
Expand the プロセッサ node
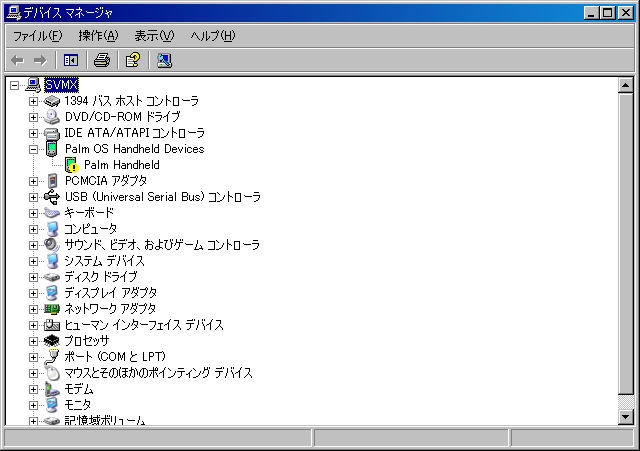33,341
